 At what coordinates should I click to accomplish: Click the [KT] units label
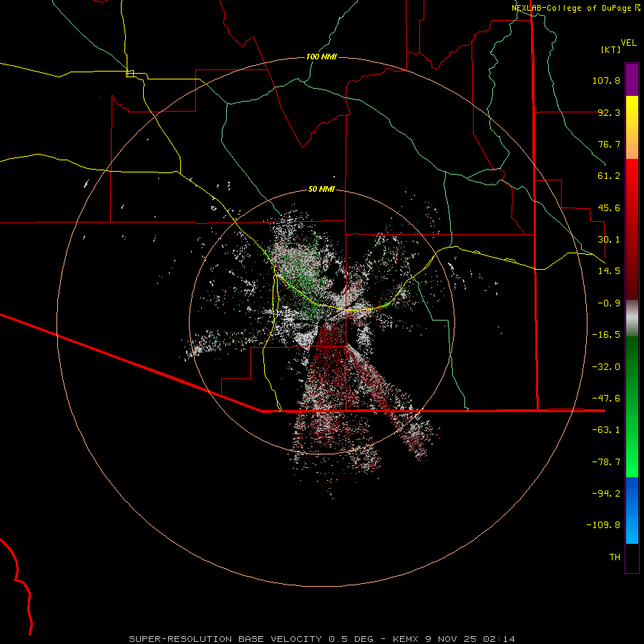(611, 49)
